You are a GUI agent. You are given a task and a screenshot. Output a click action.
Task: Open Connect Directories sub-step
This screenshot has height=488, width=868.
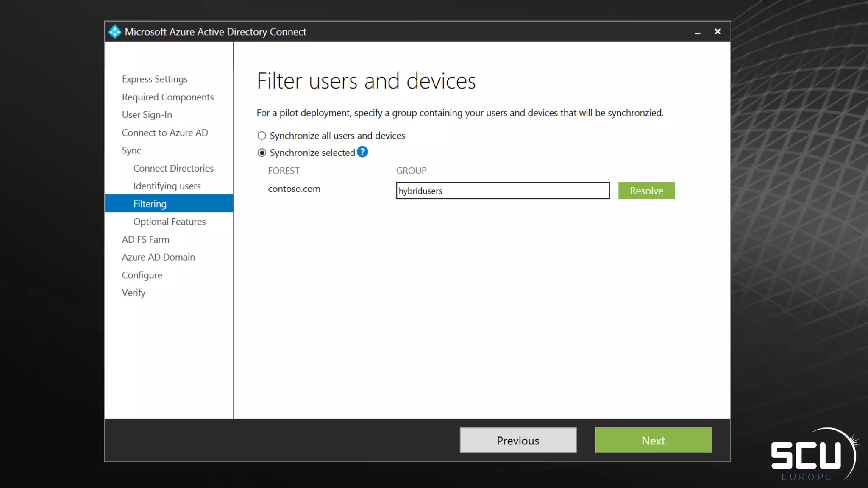point(173,168)
